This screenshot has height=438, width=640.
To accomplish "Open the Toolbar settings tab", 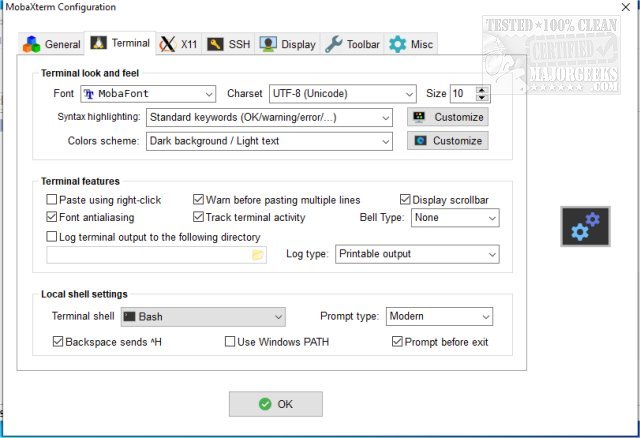I will point(353,44).
